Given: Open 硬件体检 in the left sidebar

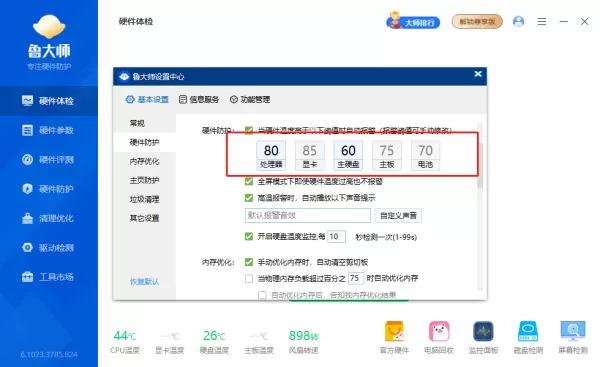Looking at the screenshot, I should point(49,101).
